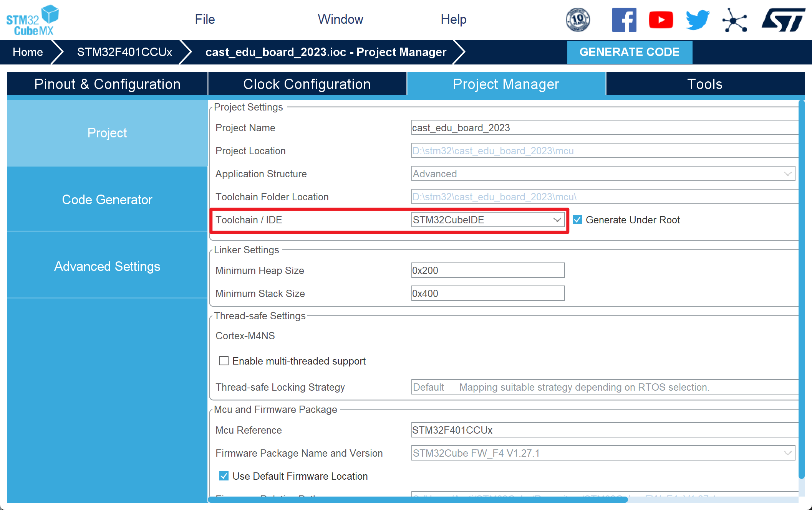Click the Toolchain / IDE label
Viewport: 812px width, 510px height.
click(x=249, y=220)
